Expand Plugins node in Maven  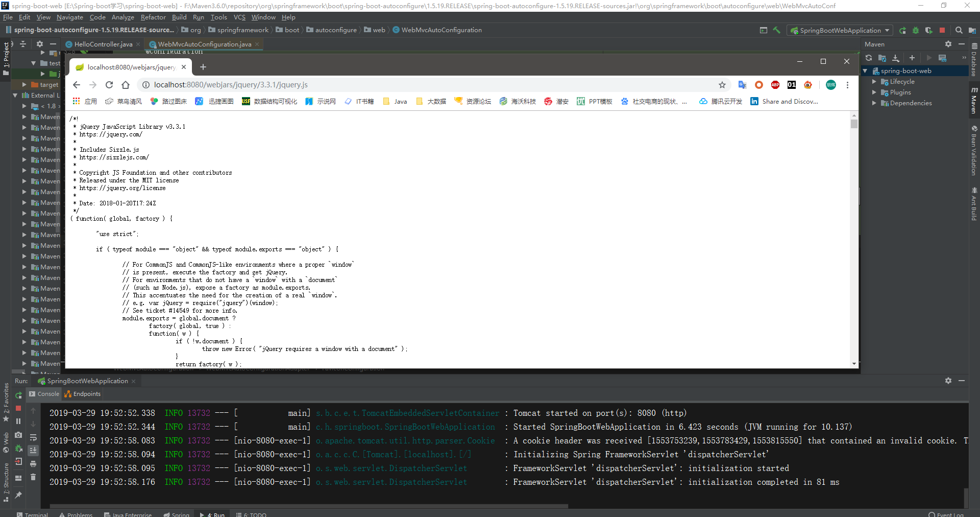[x=874, y=92]
